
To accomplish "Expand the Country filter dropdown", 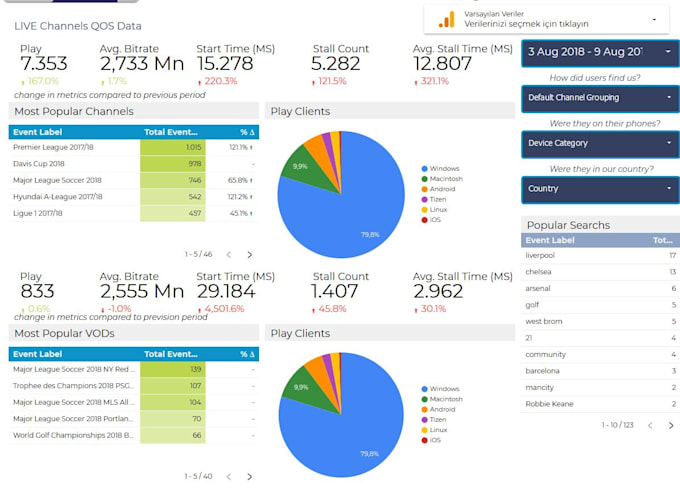I will coord(599,188).
